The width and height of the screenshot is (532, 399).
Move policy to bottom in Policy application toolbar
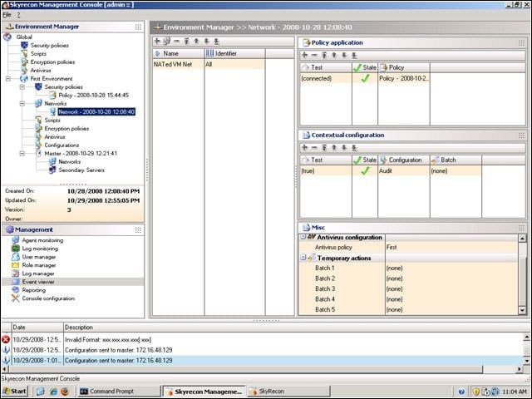click(354, 55)
